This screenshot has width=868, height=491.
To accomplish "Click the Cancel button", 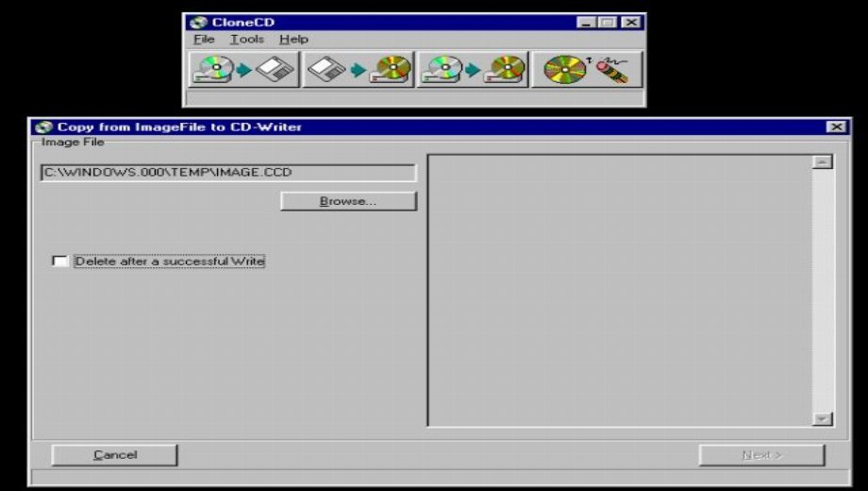I will tap(114, 455).
